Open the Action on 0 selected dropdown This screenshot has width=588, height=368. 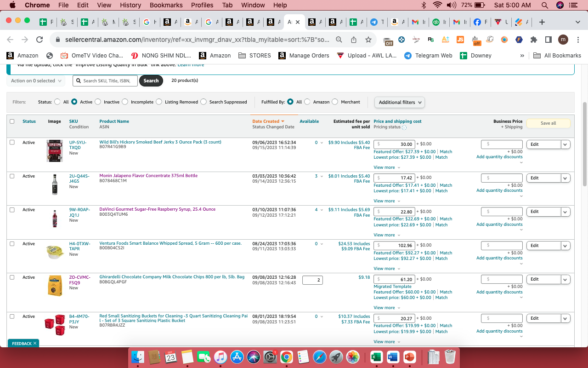coord(36,81)
